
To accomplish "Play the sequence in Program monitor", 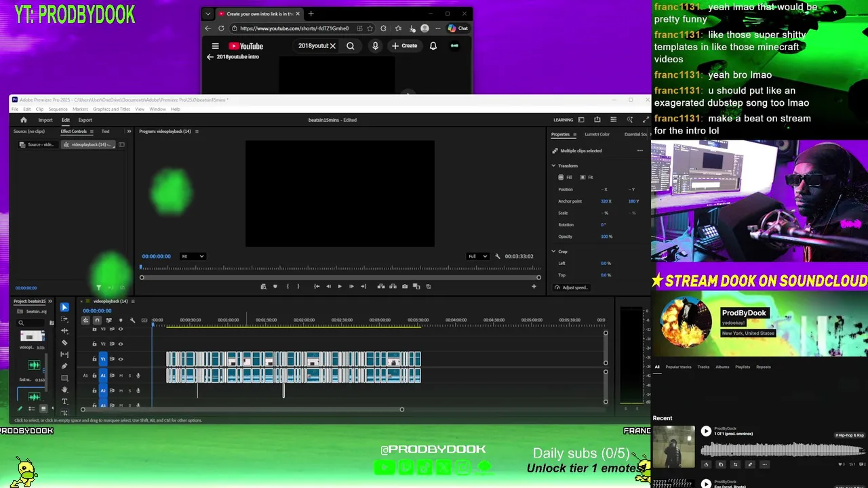I will pos(340,286).
